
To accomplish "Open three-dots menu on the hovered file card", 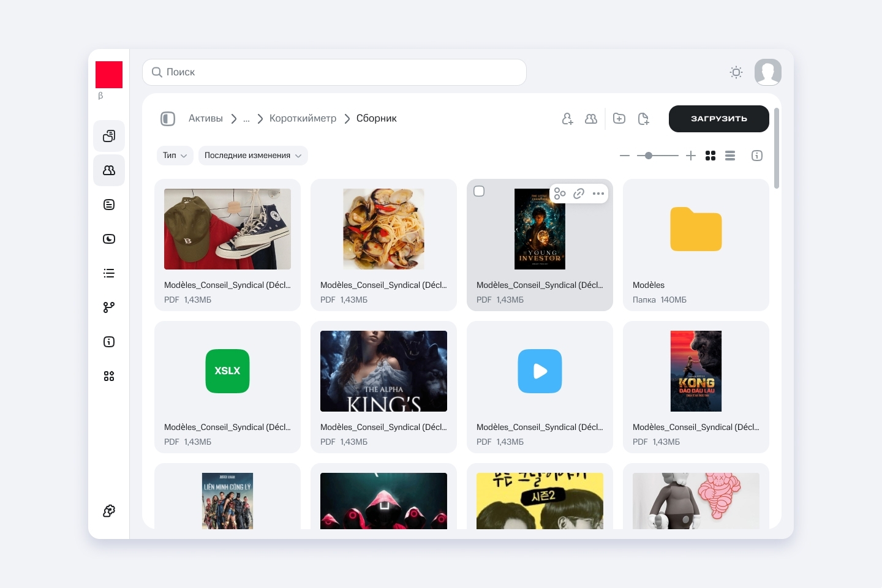I will click(598, 194).
